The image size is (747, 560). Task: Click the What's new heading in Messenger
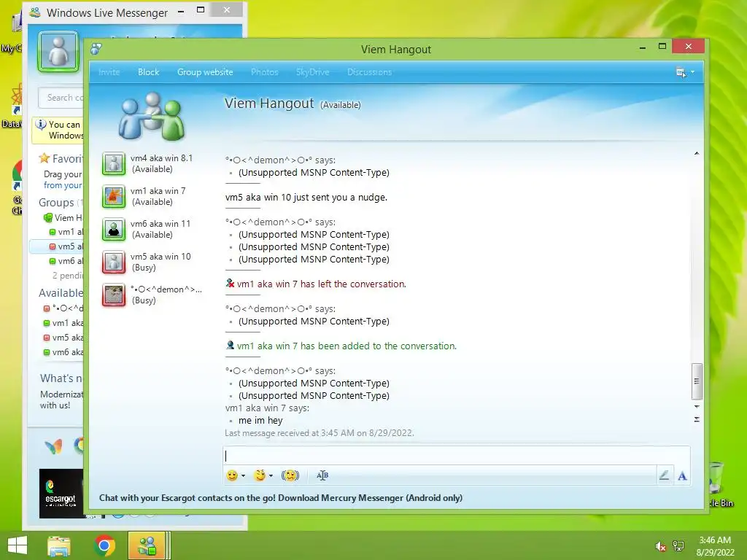(61, 378)
